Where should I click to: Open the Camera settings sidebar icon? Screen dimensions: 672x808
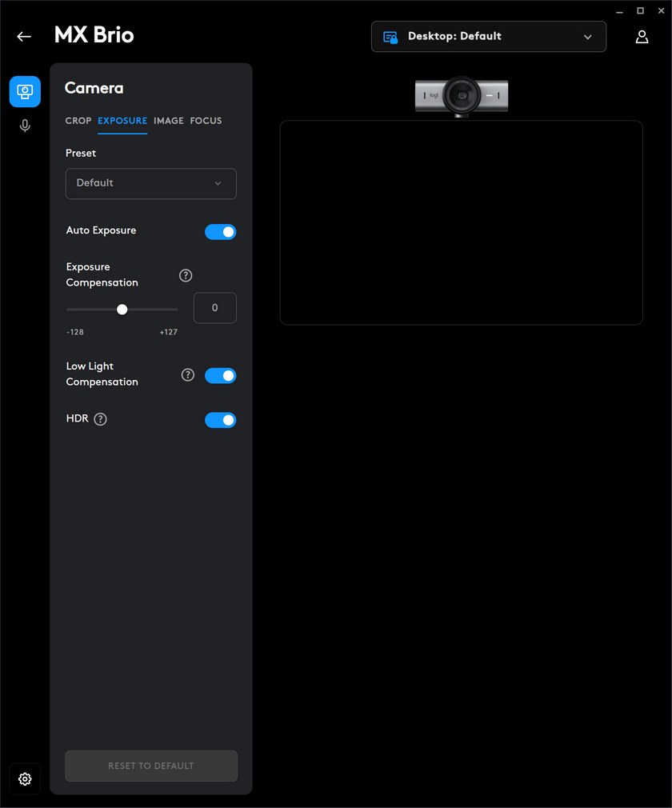(25, 92)
